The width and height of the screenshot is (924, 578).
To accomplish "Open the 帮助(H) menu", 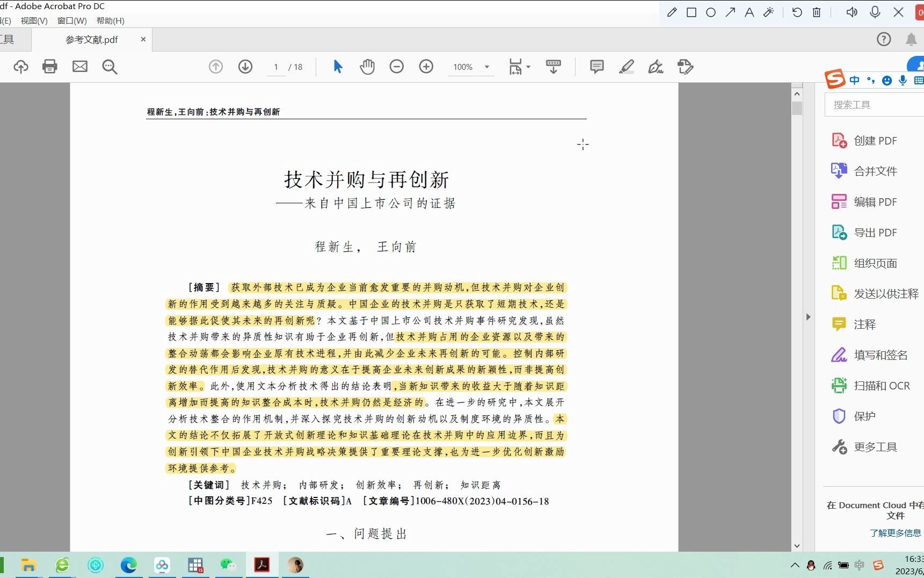I will coord(111,20).
